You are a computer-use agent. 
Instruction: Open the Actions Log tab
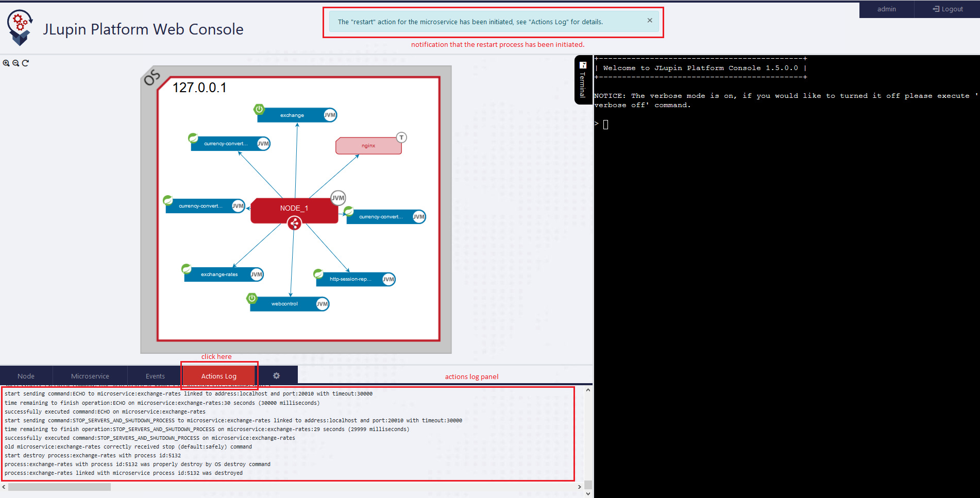tap(219, 376)
